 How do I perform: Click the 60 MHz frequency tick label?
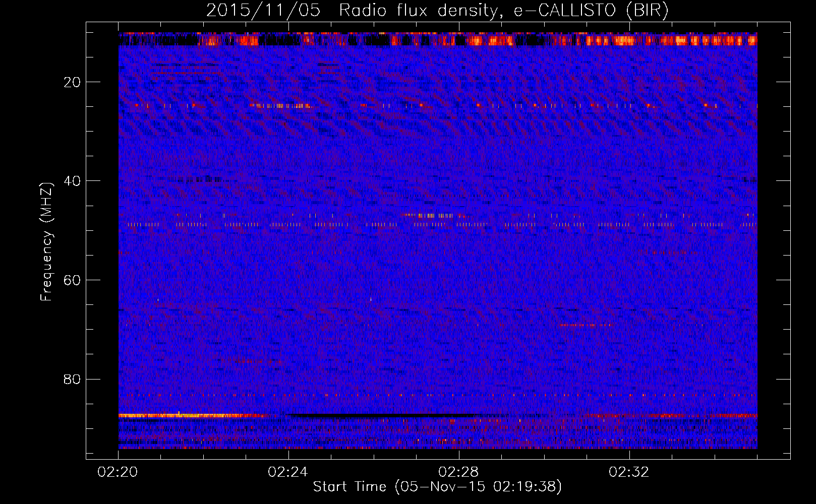pos(73,280)
